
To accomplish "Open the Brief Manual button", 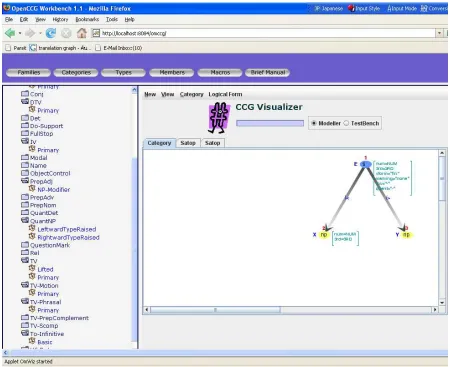I will tap(268, 72).
